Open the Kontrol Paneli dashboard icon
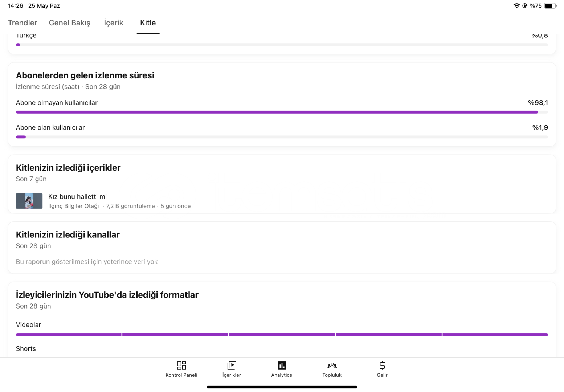564x392 pixels. [x=181, y=365]
